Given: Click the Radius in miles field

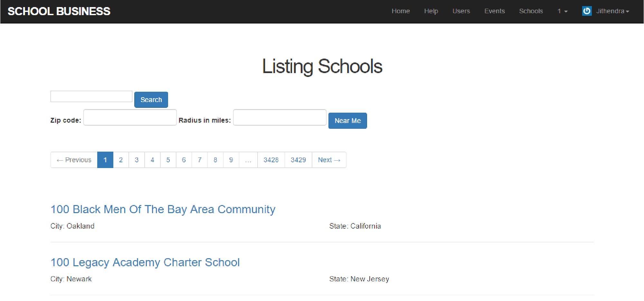Looking at the screenshot, I should point(279,118).
